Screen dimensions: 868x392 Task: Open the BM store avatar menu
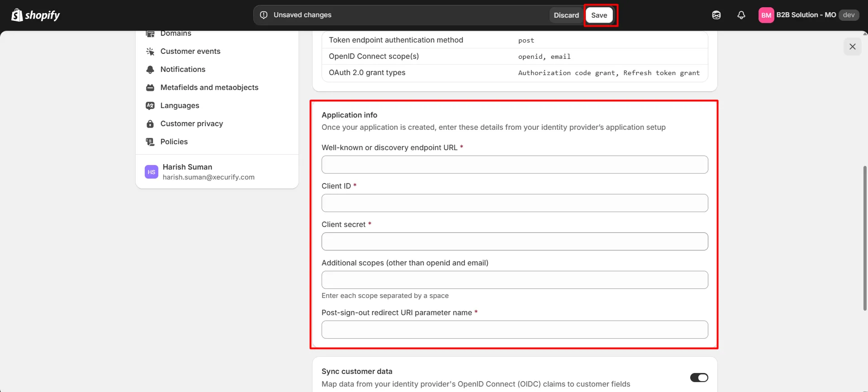(x=766, y=15)
